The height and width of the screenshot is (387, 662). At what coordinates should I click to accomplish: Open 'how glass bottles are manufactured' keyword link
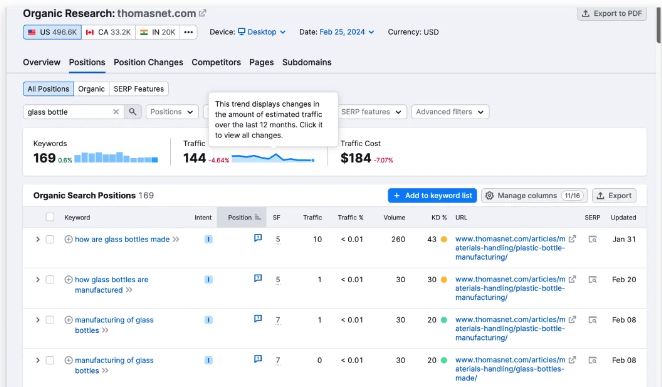click(x=111, y=284)
